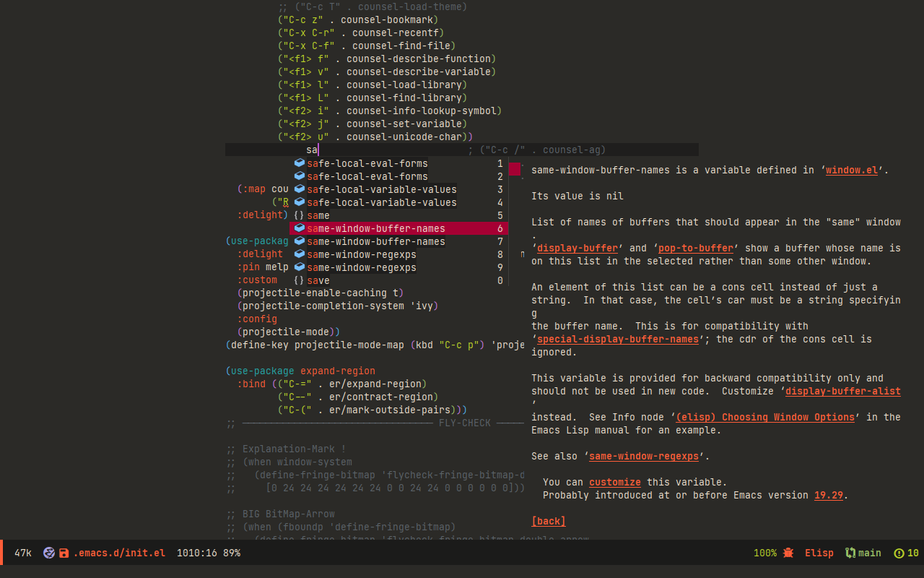Click the cube icon of completion candidate numbered 3

[x=300, y=189]
